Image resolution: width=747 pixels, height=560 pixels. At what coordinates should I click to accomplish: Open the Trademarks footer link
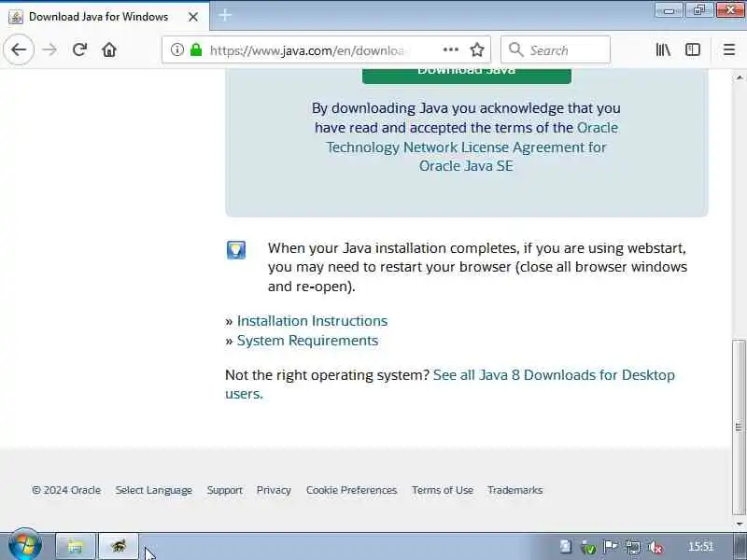pyautogui.click(x=515, y=490)
